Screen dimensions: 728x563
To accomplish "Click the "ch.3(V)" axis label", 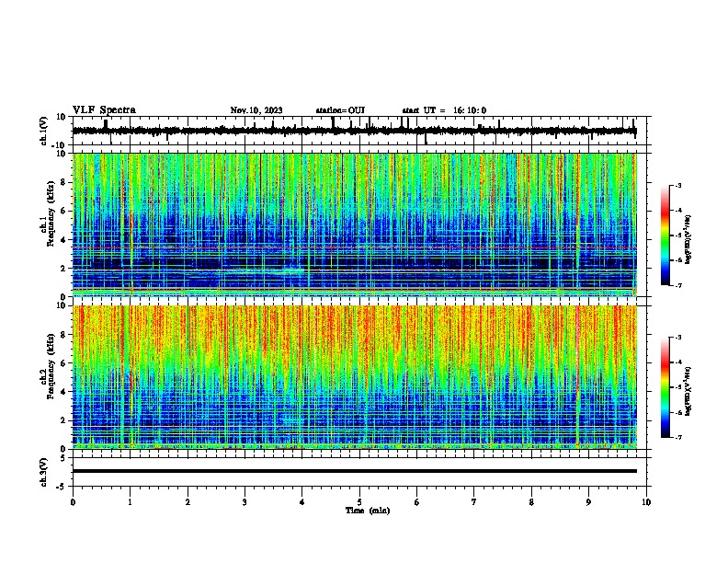I will pyautogui.click(x=44, y=472).
